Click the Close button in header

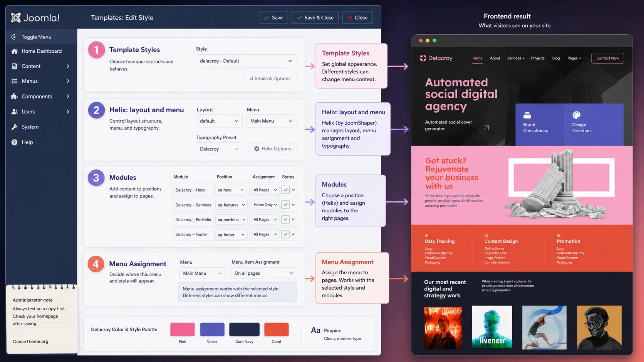(x=357, y=18)
